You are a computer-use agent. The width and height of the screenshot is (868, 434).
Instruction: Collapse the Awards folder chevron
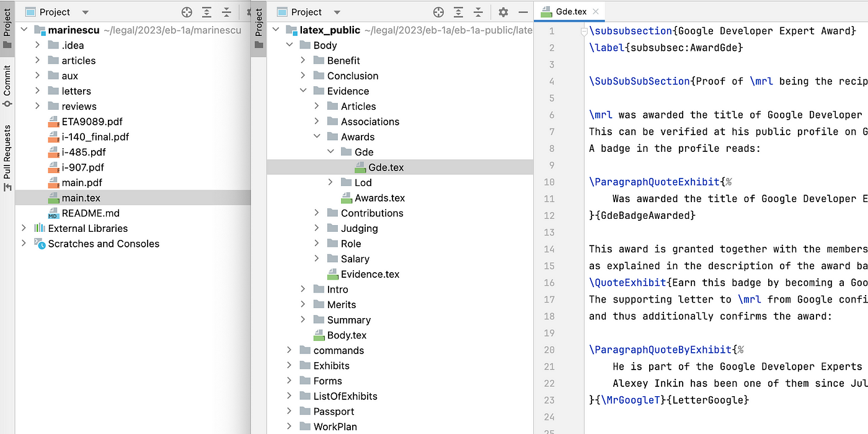(317, 137)
